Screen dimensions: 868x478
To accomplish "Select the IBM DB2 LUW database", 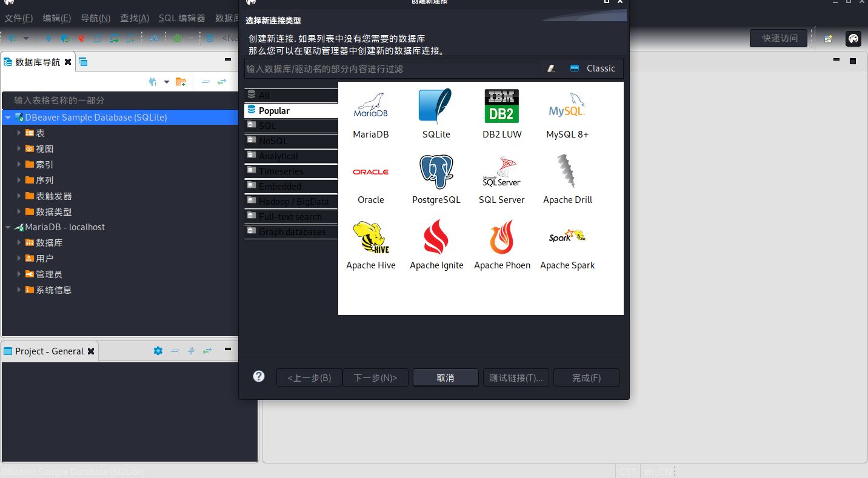I will coord(501,112).
